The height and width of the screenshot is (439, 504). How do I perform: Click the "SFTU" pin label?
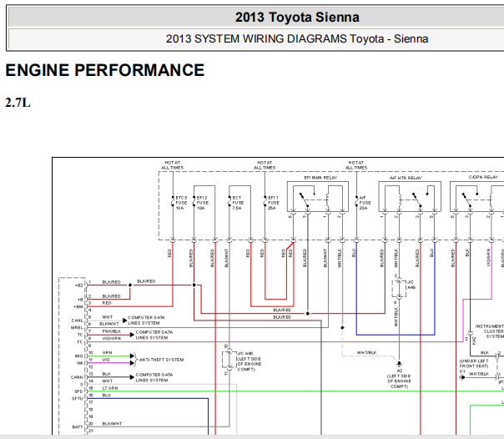point(78,398)
